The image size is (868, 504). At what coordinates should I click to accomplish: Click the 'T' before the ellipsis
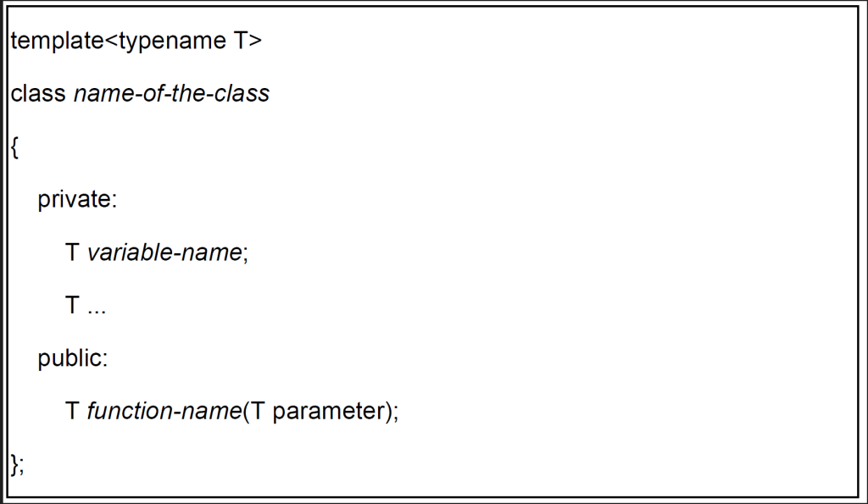pyautogui.click(x=72, y=306)
